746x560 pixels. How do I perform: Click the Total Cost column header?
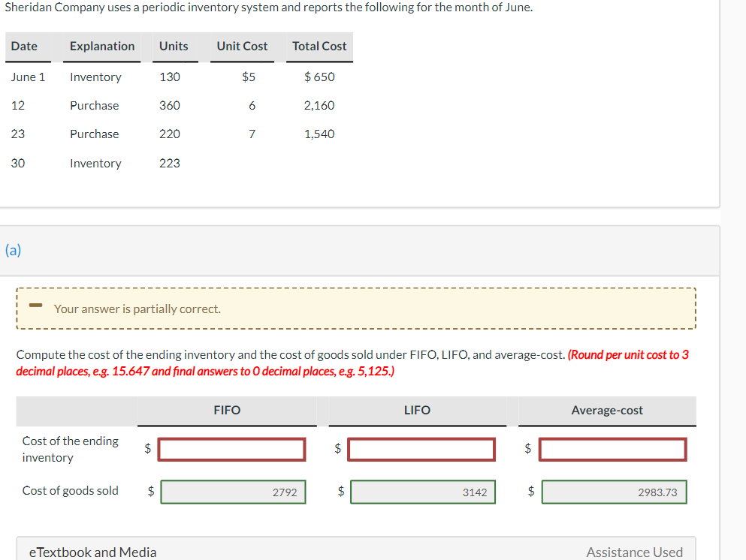319,46
